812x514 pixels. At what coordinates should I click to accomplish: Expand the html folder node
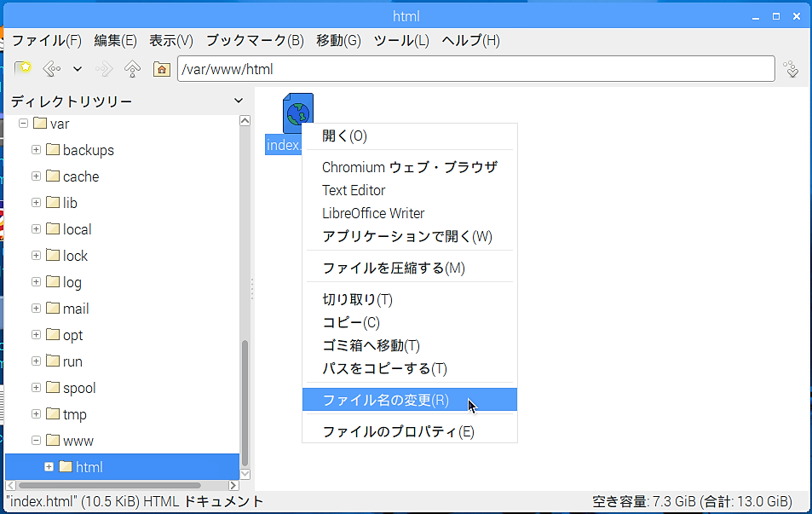pos(49,467)
